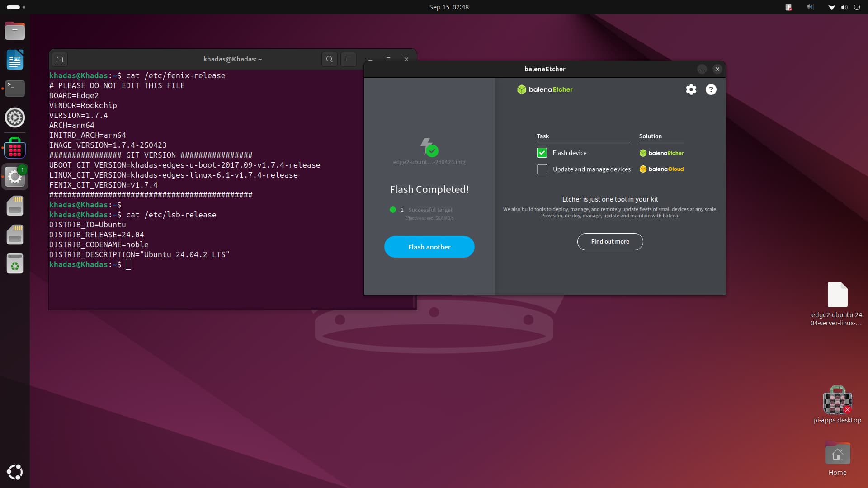Click the Effective speed text
Viewport: 868px width, 488px height.
(429, 218)
